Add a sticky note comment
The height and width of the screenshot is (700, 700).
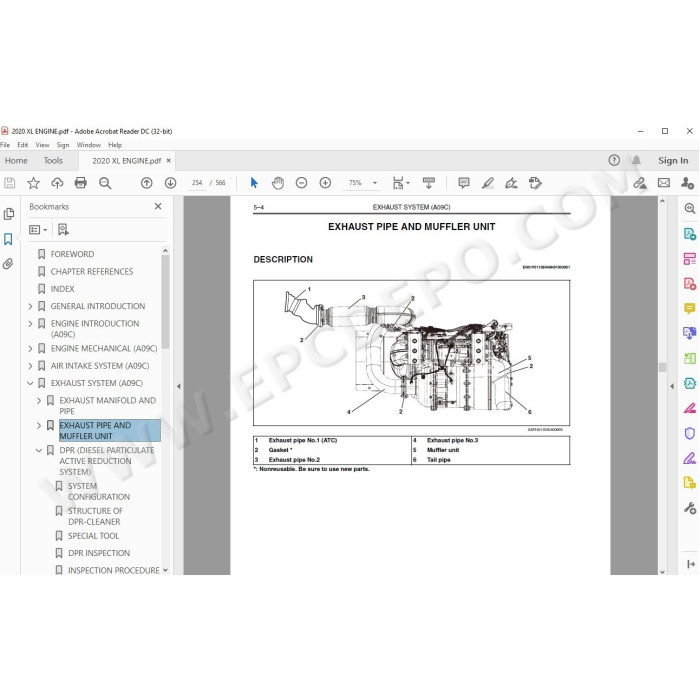click(464, 183)
